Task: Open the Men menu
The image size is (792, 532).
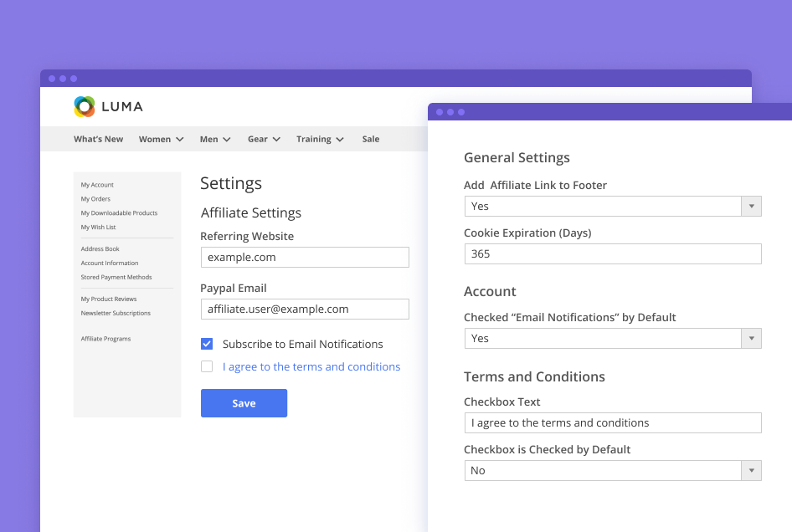Action: coord(214,140)
